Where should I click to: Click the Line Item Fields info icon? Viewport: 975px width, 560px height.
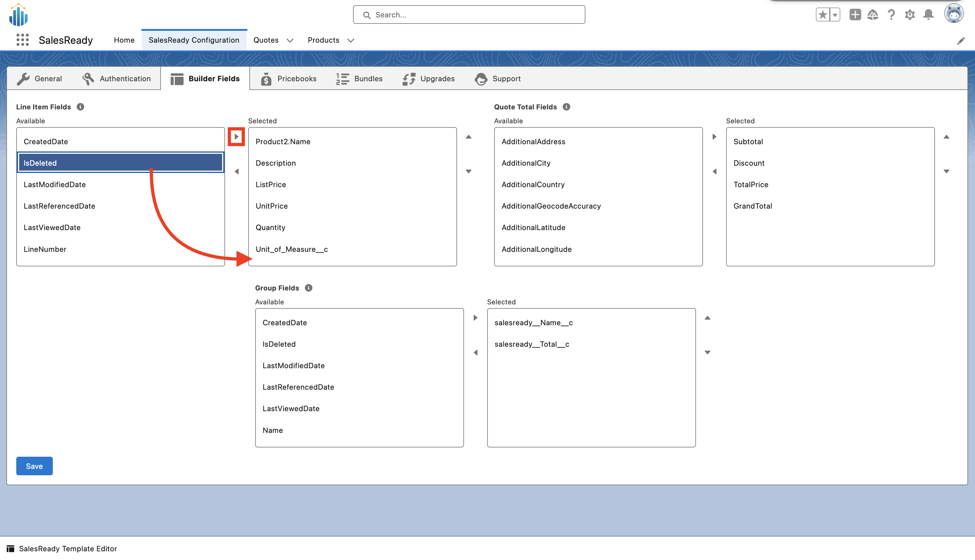click(x=80, y=107)
